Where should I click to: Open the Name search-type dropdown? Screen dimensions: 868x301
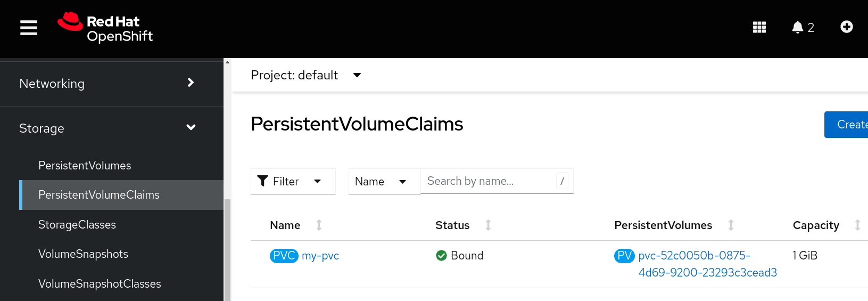[384, 182]
